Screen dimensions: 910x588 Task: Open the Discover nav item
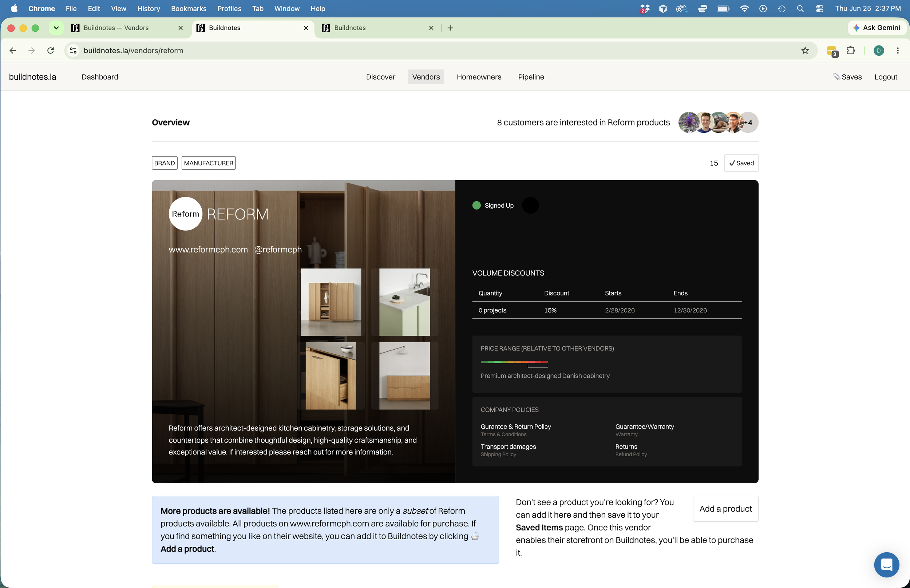[380, 77]
